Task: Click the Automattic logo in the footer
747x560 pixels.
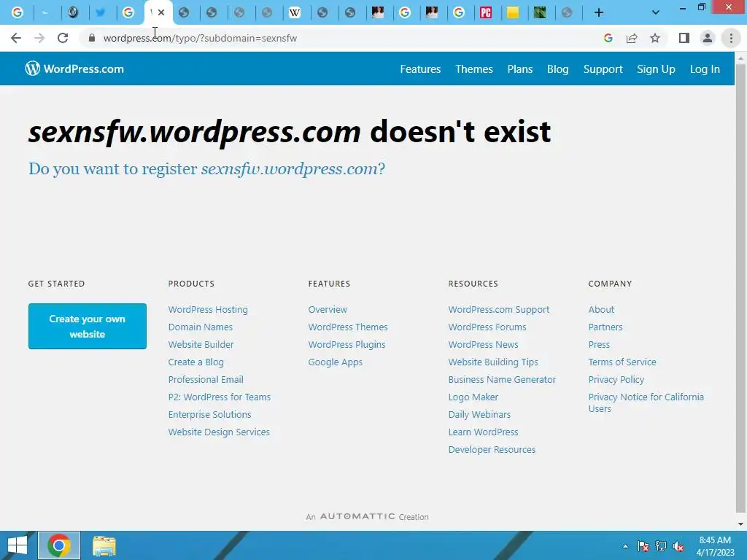Action: coord(357,517)
